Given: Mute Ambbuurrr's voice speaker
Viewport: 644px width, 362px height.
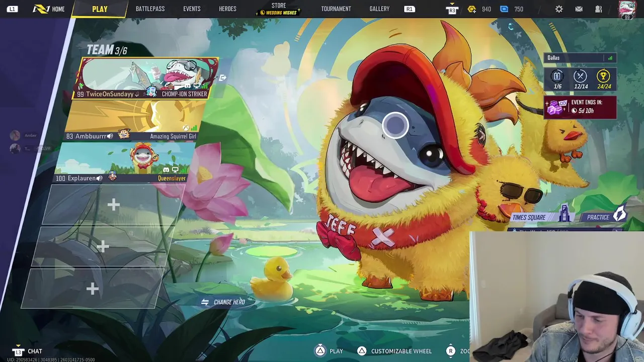Looking at the screenshot, I should pos(110,136).
